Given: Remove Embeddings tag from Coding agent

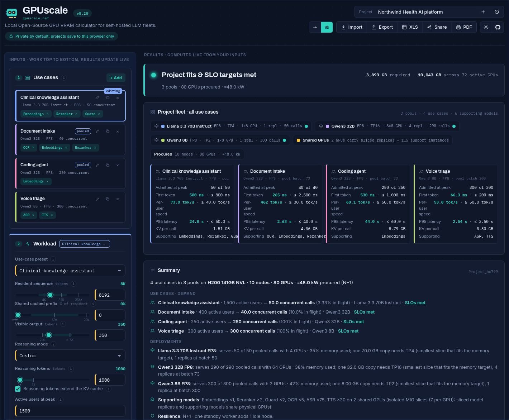Looking at the screenshot, I should coord(47,181).
